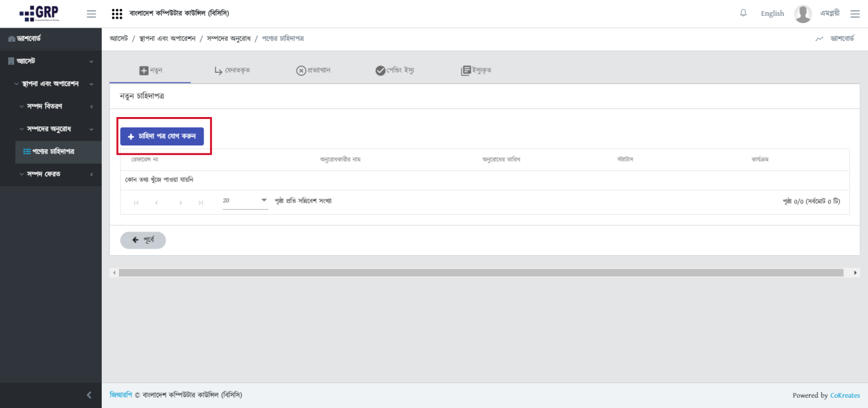Image resolution: width=868 pixels, height=408 pixels.
Task: Toggle the sidebar hamburger menu icon
Action: pos(92,13)
